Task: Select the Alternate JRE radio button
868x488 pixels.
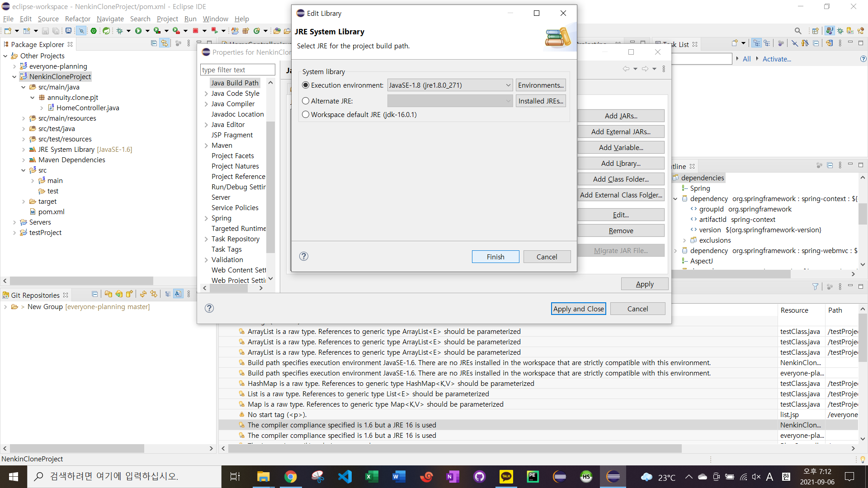Action: (x=306, y=101)
